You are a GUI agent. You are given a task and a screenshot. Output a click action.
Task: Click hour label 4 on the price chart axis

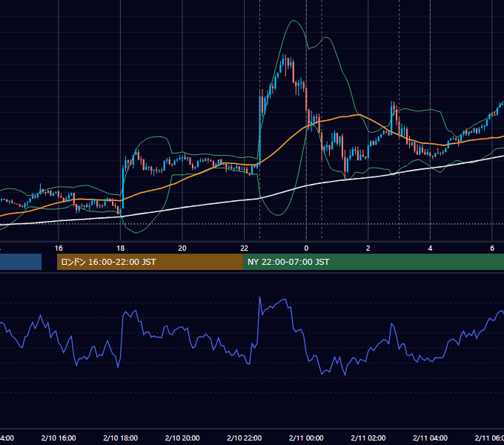(x=430, y=248)
